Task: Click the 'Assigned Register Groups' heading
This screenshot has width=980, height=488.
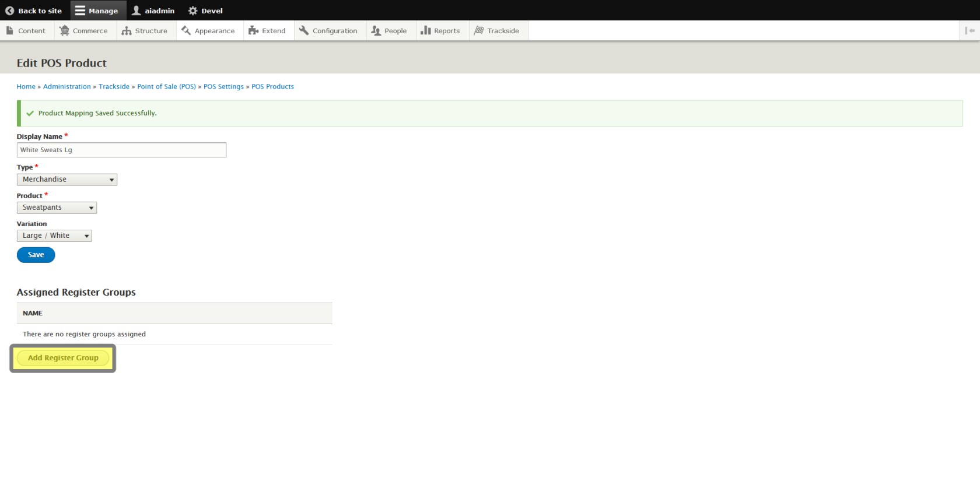Action: (76, 292)
